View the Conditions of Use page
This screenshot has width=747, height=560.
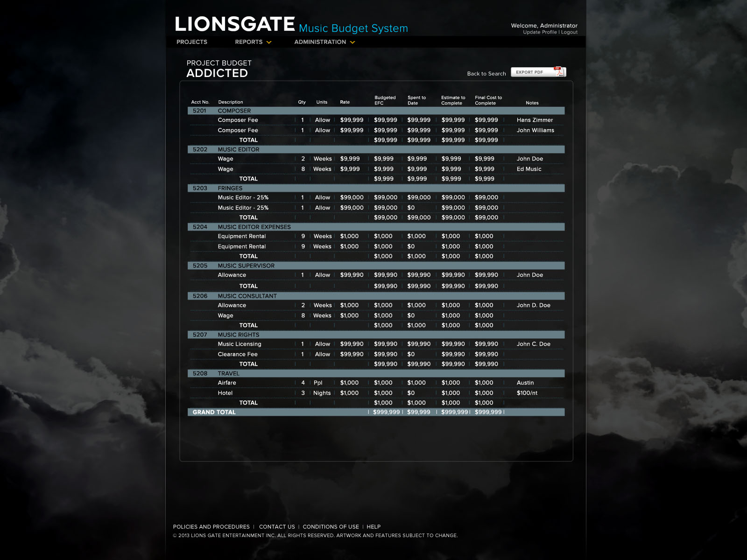tap(331, 527)
